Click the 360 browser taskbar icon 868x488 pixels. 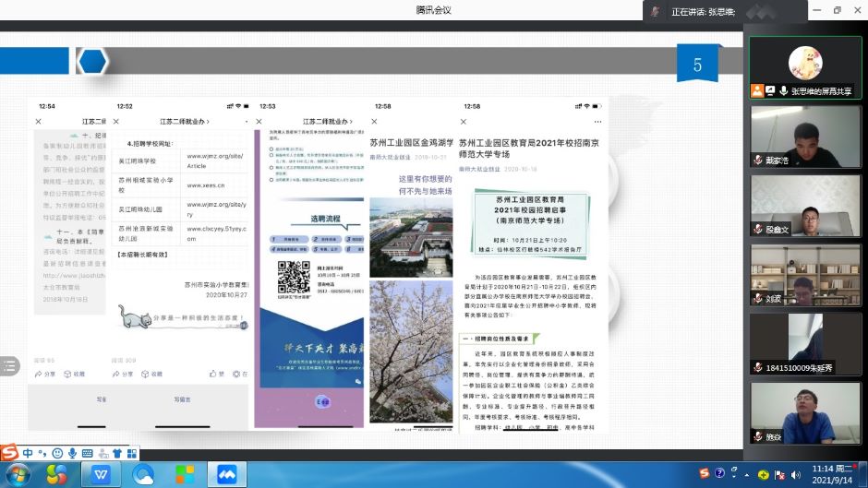click(143, 474)
